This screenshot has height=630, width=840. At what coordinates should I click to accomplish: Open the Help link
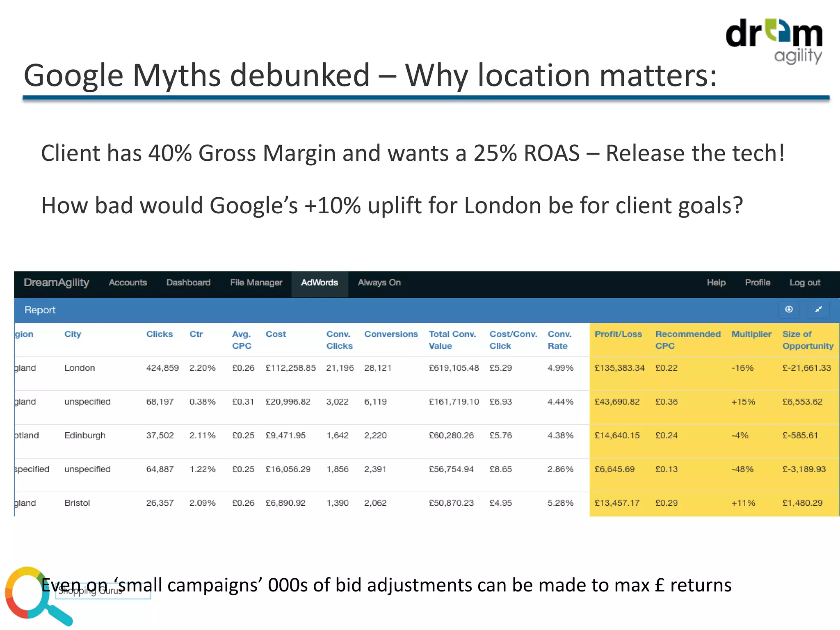pyautogui.click(x=716, y=283)
